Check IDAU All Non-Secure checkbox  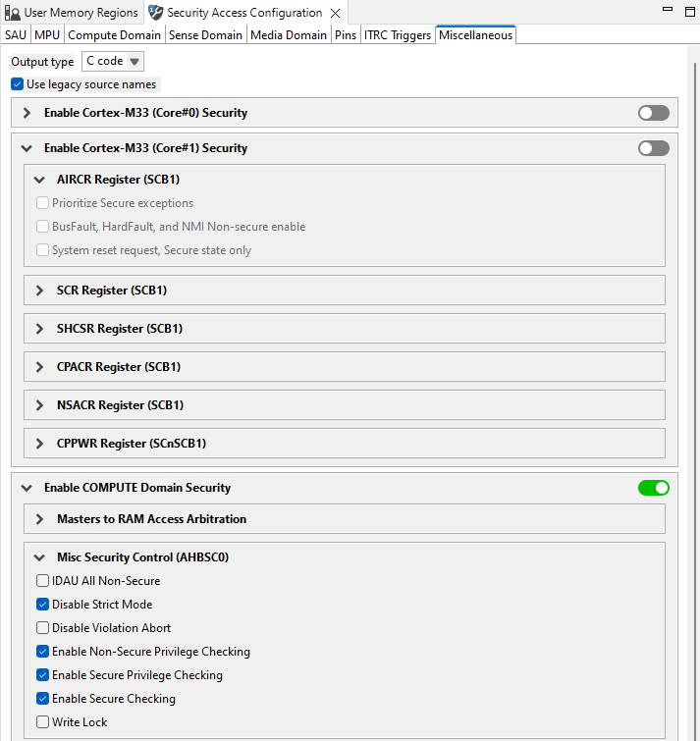click(x=42, y=581)
